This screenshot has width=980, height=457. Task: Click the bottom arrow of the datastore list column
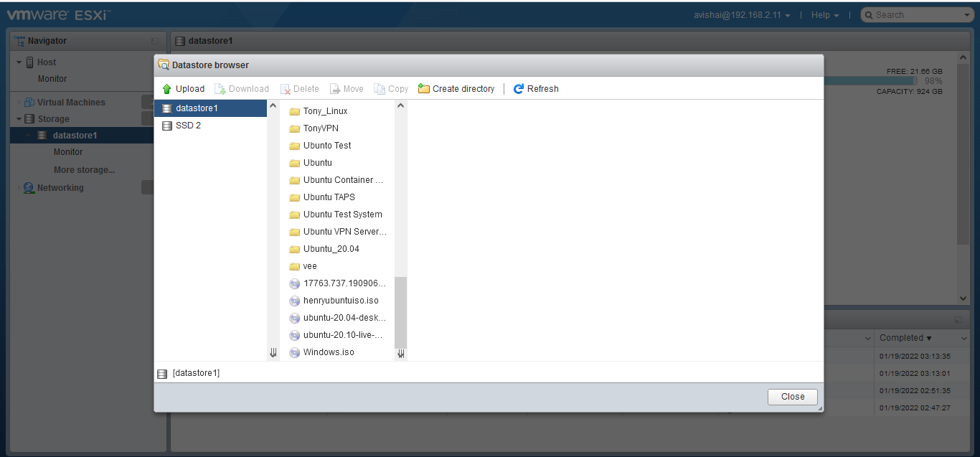click(273, 353)
